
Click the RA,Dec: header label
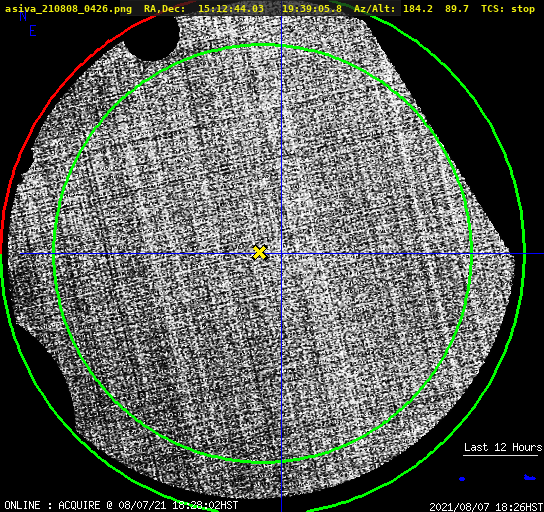click(x=165, y=9)
